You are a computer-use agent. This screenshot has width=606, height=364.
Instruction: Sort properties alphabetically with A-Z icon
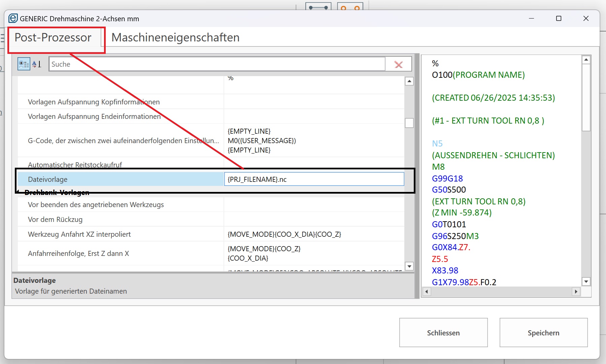tap(36, 64)
